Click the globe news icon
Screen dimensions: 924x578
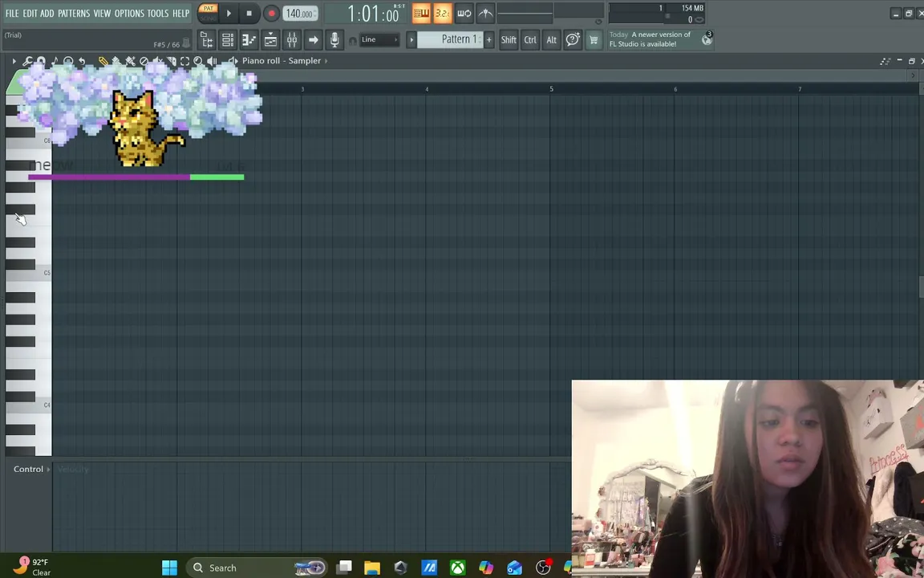coord(707,39)
